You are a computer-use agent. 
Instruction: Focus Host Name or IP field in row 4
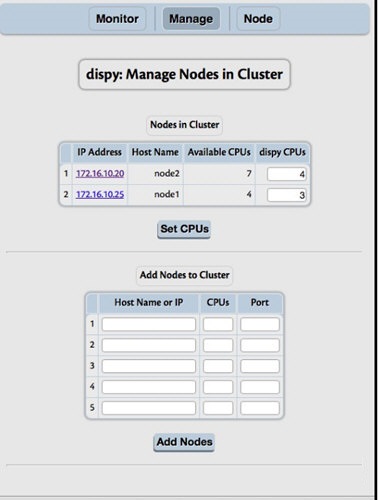[149, 387]
